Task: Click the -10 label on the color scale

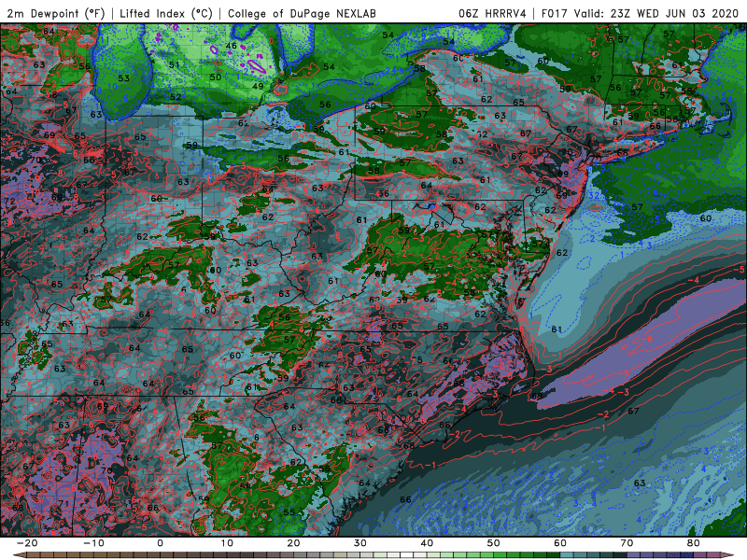Action: pos(93,543)
